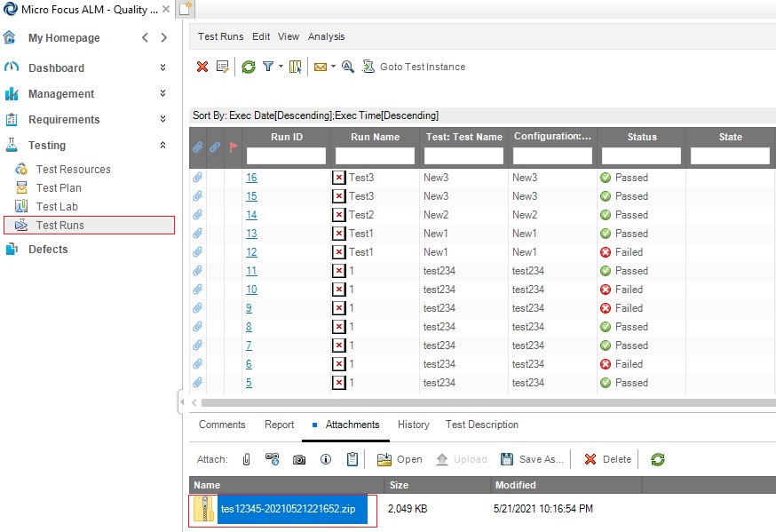Click the Select Columns icon
The image size is (776, 532).
296,67
